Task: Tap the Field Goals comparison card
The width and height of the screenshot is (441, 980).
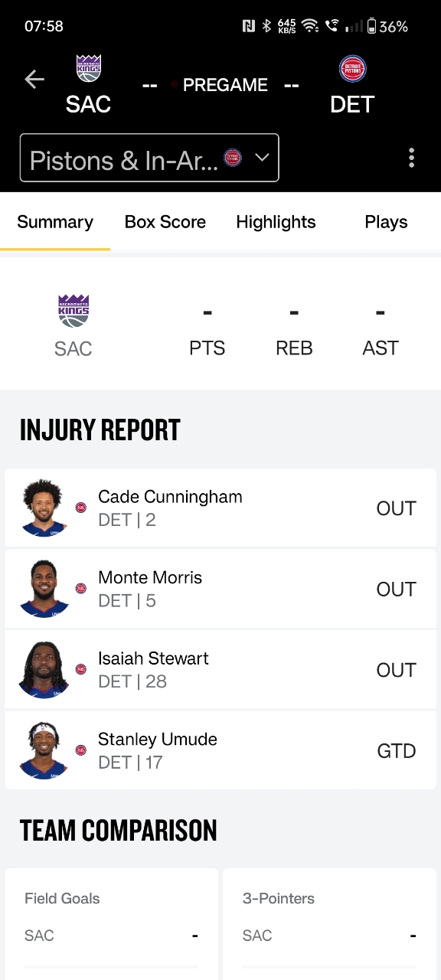Action: pyautogui.click(x=111, y=923)
